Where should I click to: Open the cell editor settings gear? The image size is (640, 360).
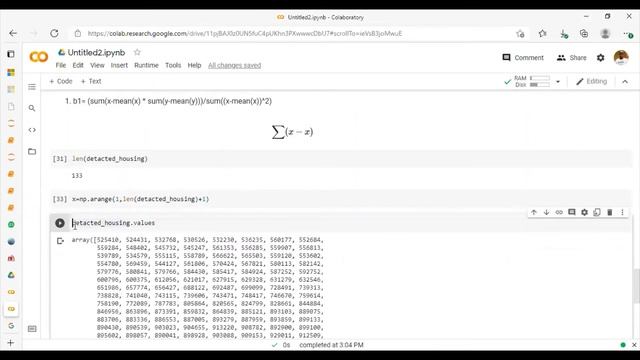(584, 212)
